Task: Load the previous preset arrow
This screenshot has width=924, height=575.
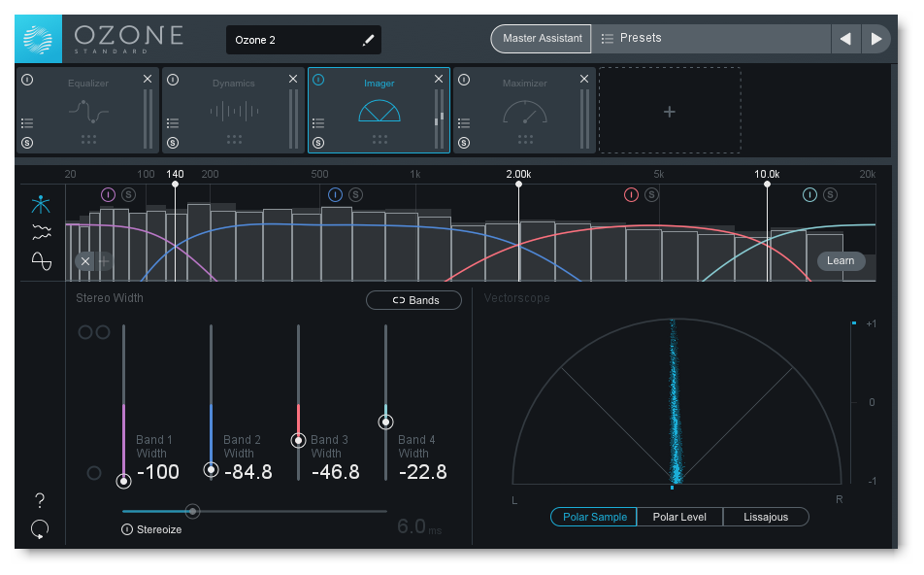Action: click(845, 39)
